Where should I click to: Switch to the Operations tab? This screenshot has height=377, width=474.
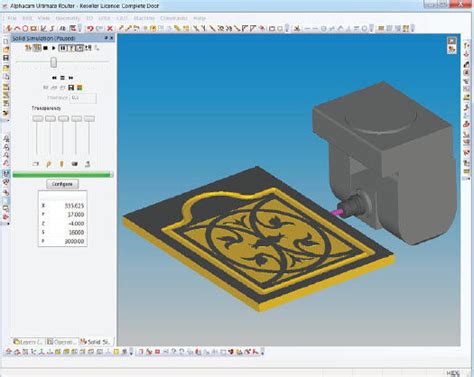(62, 342)
